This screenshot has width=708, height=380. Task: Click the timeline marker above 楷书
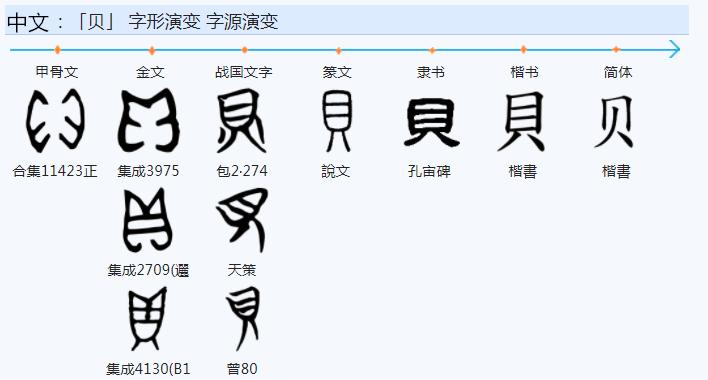523,49
